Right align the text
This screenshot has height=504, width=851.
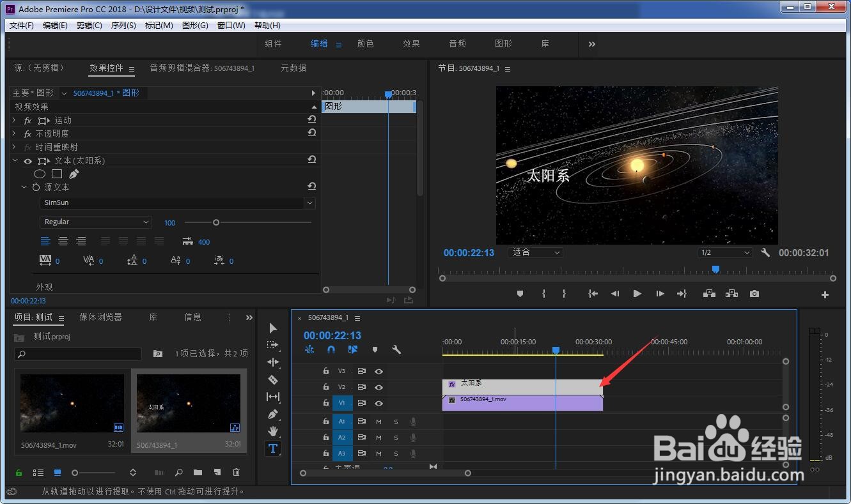point(81,241)
